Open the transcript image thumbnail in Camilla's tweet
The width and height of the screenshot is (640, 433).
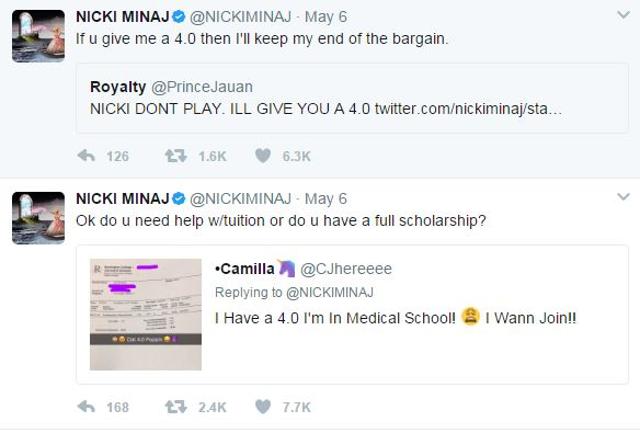[x=146, y=315]
